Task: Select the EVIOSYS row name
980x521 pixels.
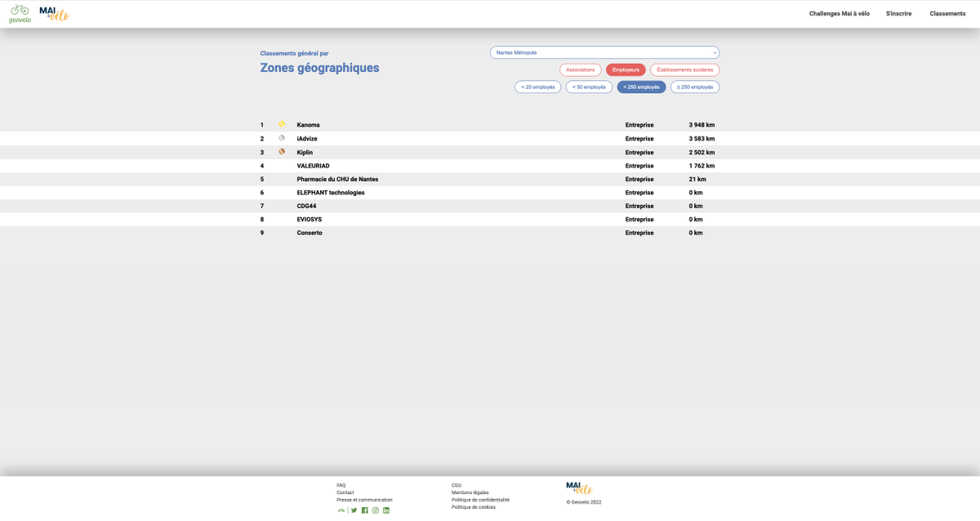Action: click(309, 220)
